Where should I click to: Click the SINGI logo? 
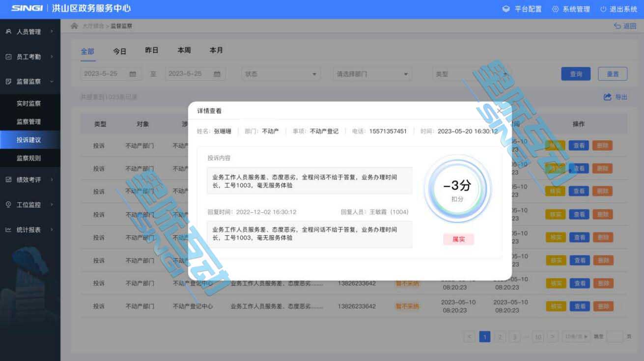click(x=27, y=9)
